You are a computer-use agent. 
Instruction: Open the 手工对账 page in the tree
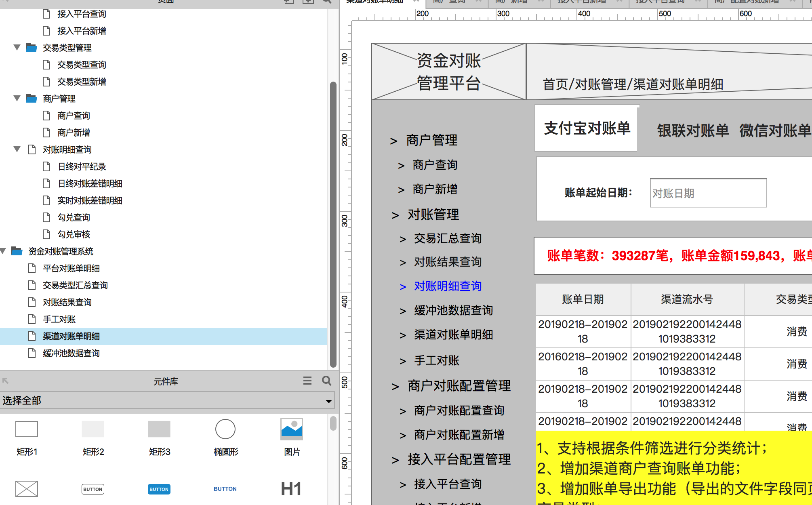coord(59,319)
